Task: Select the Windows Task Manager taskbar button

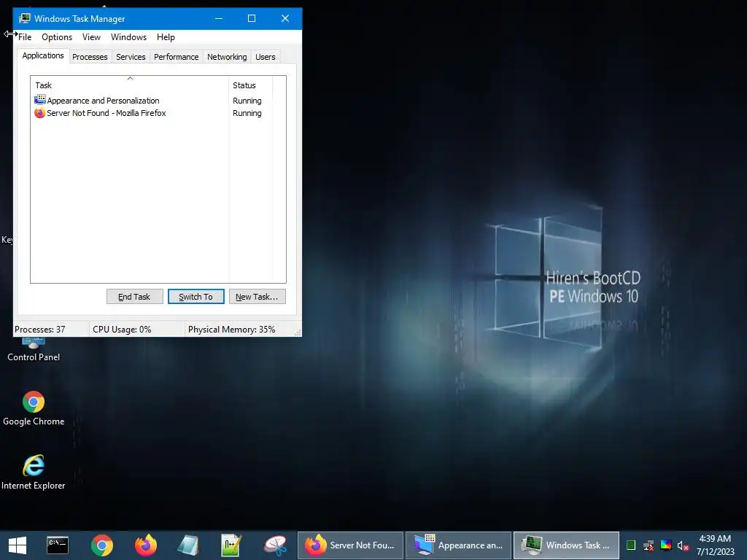Action: pos(566,545)
